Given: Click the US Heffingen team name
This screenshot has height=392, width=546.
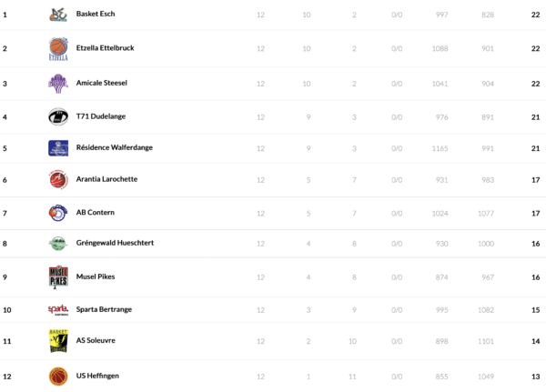Looking at the screenshot, I should [x=97, y=376].
